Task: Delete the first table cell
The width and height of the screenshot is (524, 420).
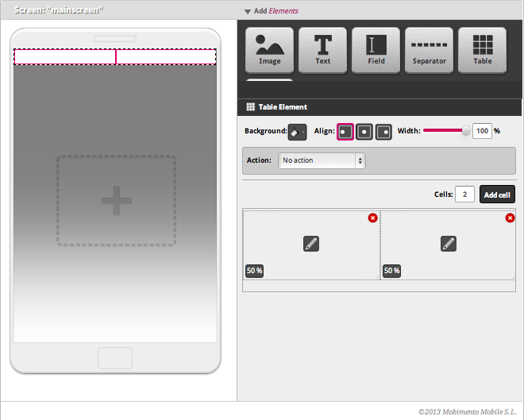Action: [x=372, y=218]
